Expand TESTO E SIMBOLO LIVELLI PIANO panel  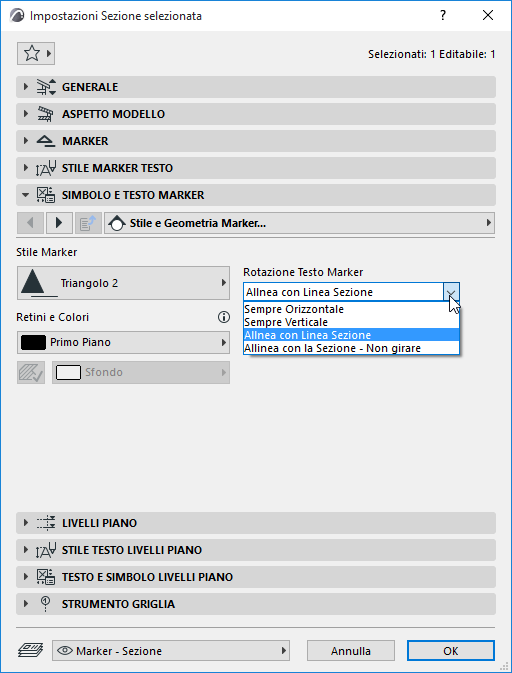[x=256, y=577]
